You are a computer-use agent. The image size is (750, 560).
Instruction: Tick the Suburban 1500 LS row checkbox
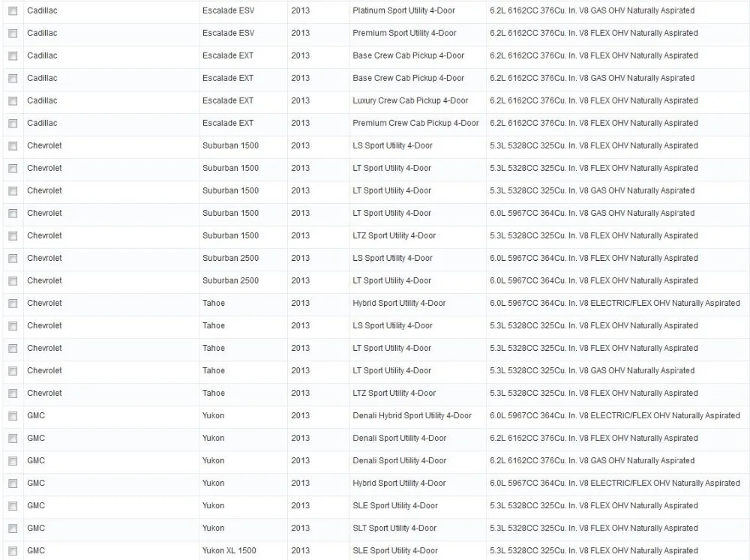pyautogui.click(x=13, y=146)
